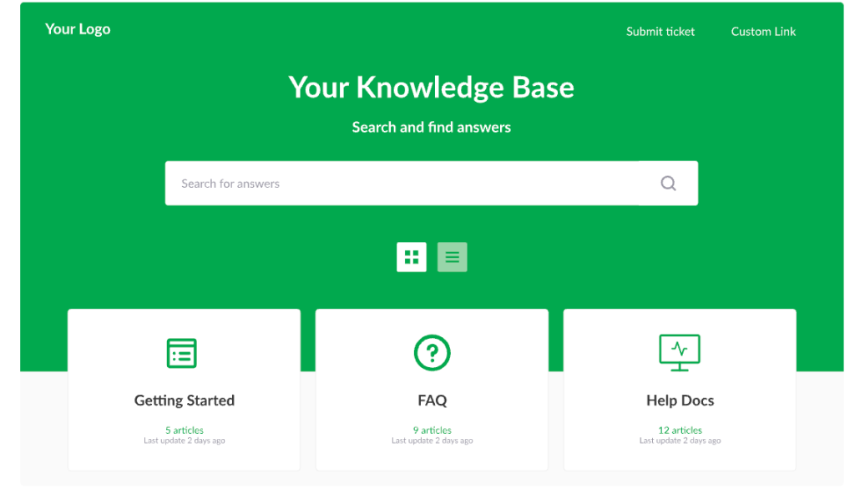The width and height of the screenshot is (855, 504).
Task: Click the Your Knowledge Base heading
Action: click(x=431, y=88)
